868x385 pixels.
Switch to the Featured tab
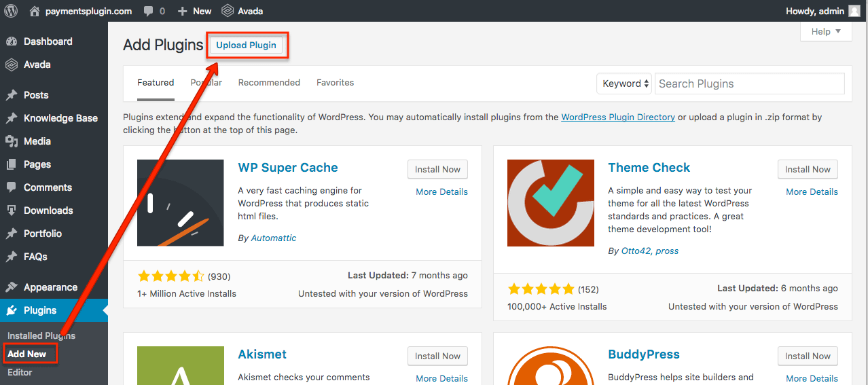[x=156, y=82]
